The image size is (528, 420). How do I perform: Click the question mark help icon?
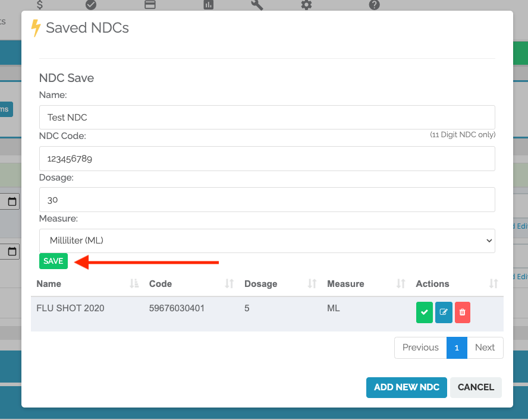374,4
